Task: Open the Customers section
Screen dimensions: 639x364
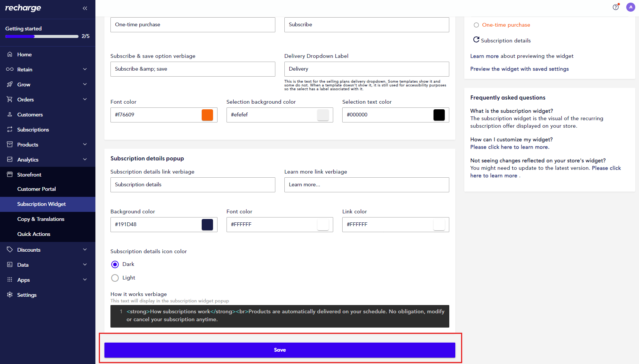Action: click(29, 115)
